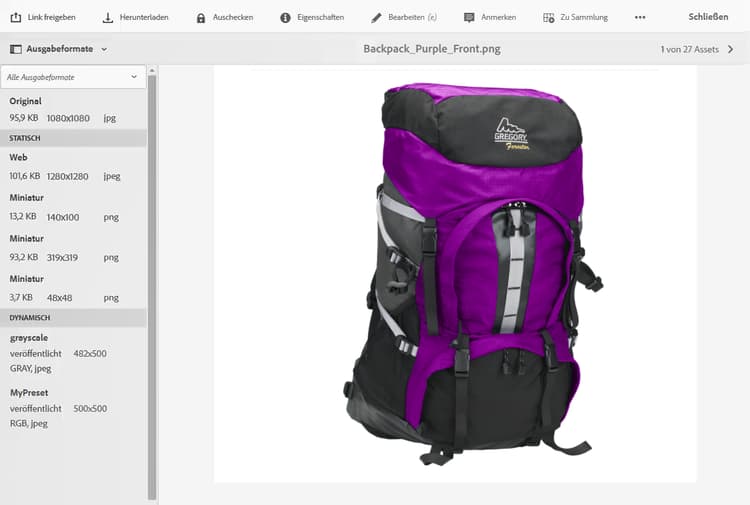Select the 319x319 Miniatur rendition

tap(73, 248)
